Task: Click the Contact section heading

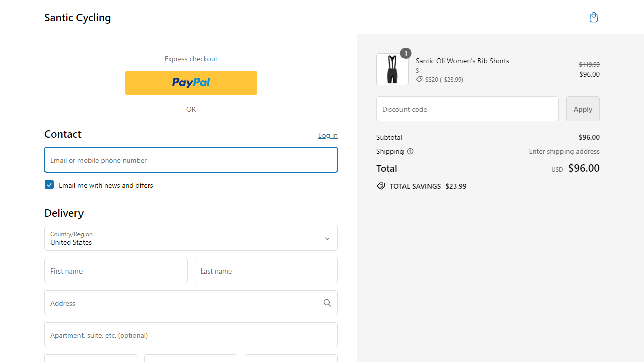Action: [63, 134]
